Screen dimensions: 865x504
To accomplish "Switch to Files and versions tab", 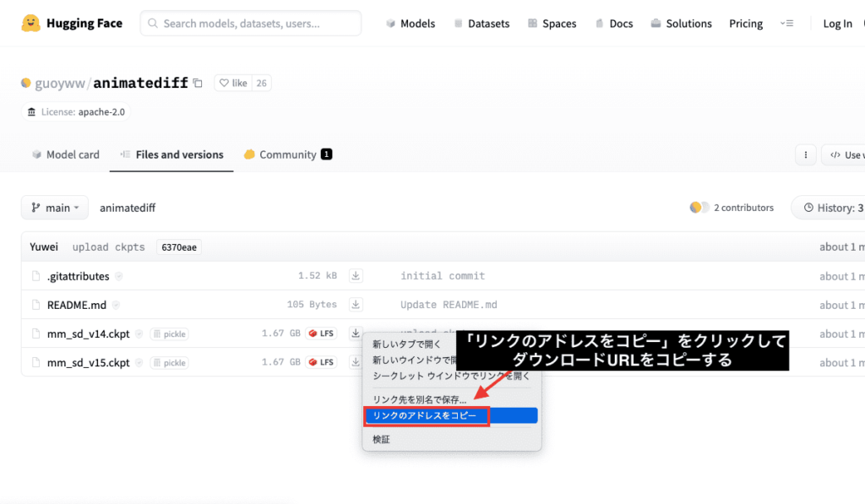I will (x=171, y=154).
